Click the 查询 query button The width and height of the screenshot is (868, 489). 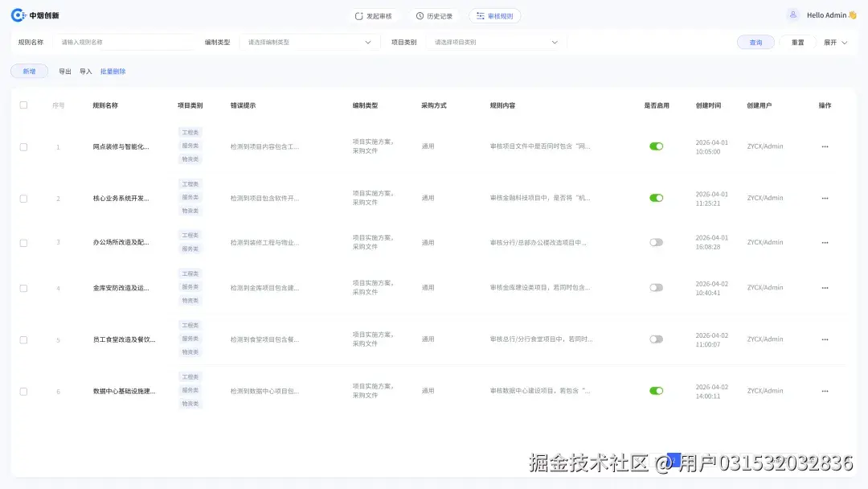click(x=755, y=43)
